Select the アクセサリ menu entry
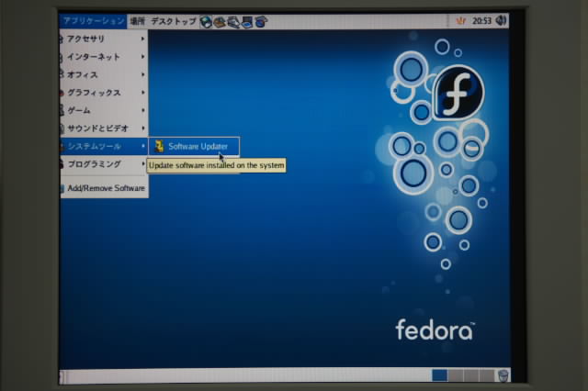The width and height of the screenshot is (588, 391). 103,39
